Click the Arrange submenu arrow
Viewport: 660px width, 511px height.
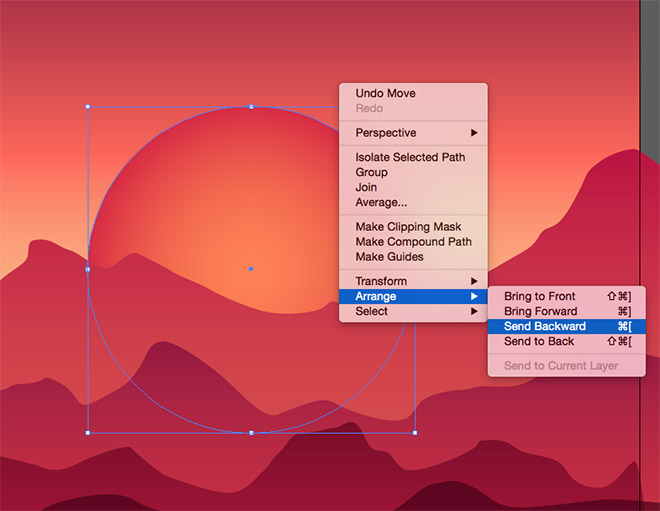click(474, 296)
